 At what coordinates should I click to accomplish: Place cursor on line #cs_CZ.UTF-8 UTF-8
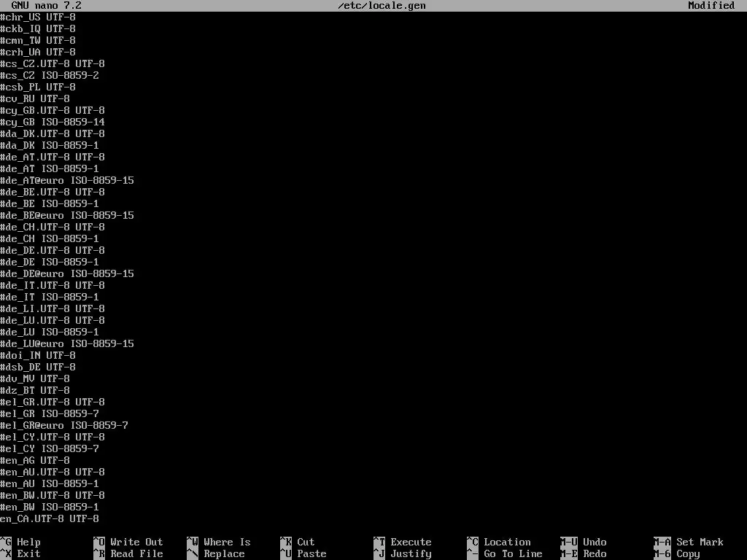[53, 64]
